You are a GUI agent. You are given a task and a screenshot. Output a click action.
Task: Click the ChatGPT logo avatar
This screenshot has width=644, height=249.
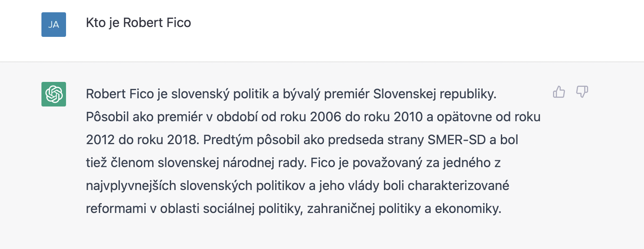(54, 94)
